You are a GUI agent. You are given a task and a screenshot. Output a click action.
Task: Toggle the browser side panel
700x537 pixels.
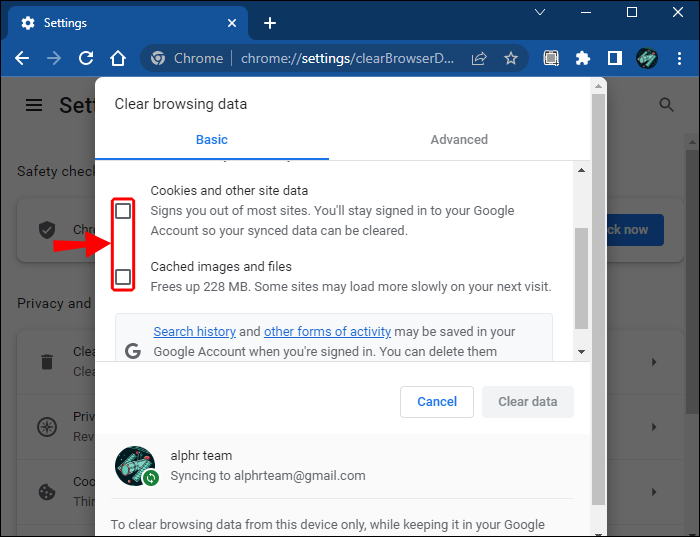point(615,58)
